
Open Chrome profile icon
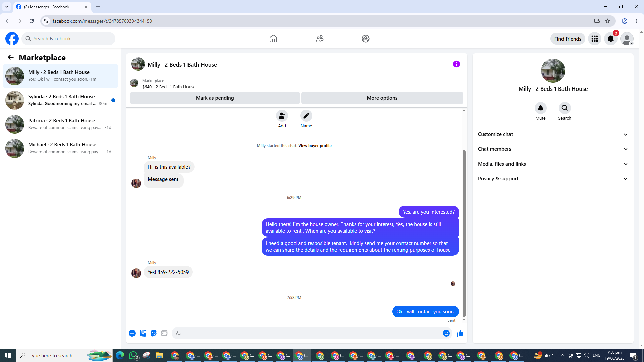pos(625,21)
